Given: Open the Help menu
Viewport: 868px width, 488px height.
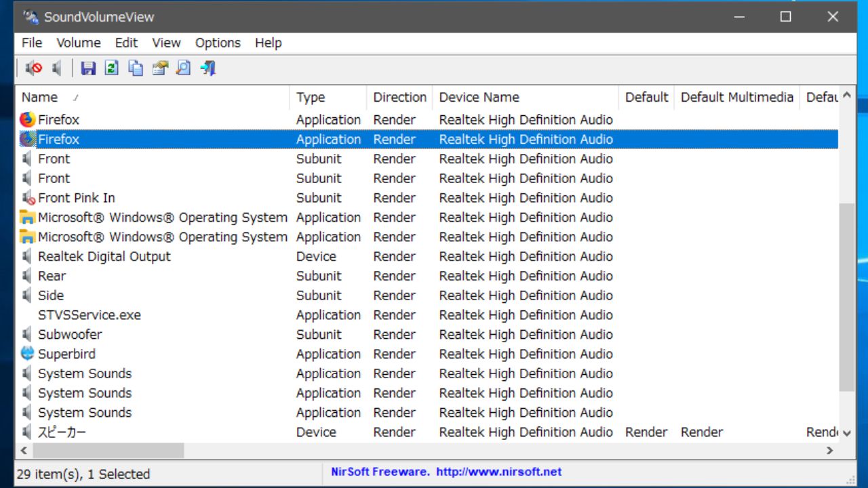Looking at the screenshot, I should coord(269,43).
